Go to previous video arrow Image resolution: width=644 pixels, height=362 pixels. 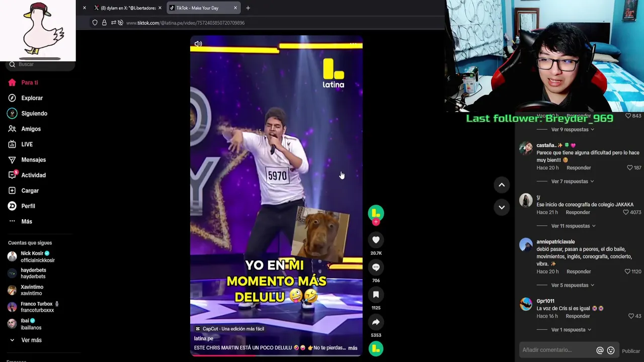tap(502, 185)
